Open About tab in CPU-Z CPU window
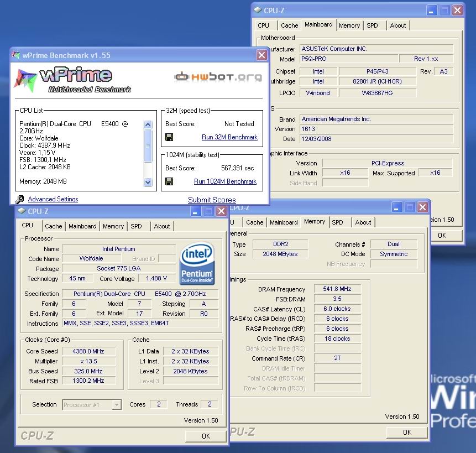 point(162,226)
